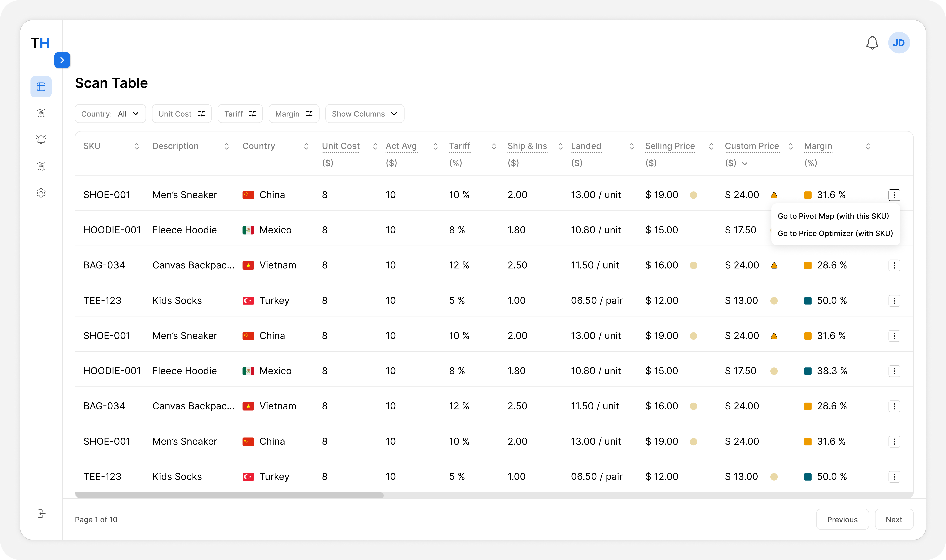Open the alerts siren sidebar icon
Viewport: 946px width, 560px height.
coord(41,139)
